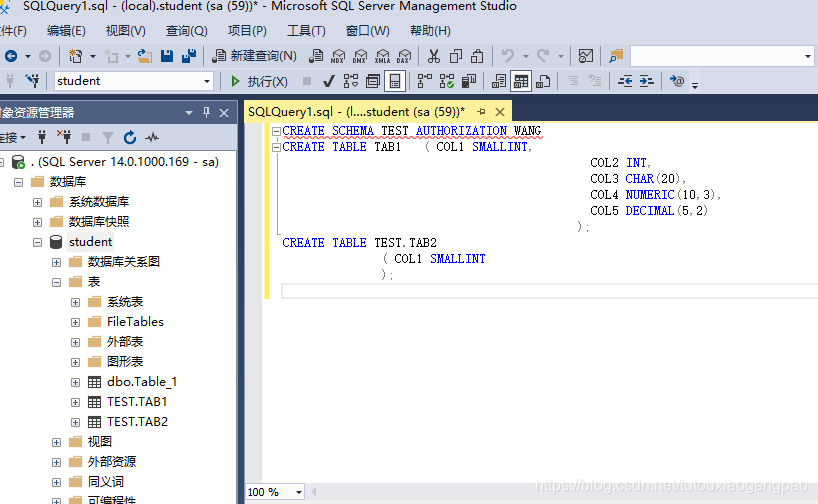Open the query options icon
Screen dimensions: 818x504
click(372, 81)
